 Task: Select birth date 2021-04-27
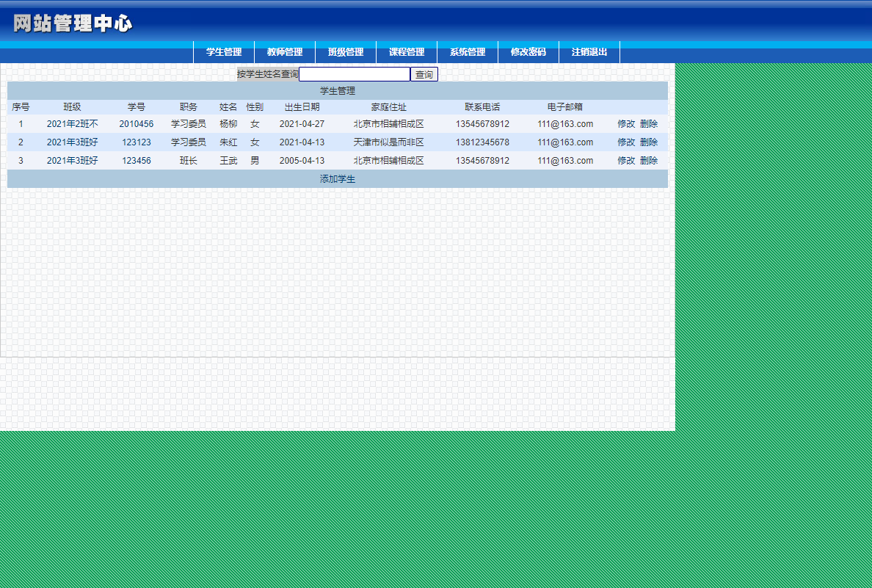coord(302,123)
